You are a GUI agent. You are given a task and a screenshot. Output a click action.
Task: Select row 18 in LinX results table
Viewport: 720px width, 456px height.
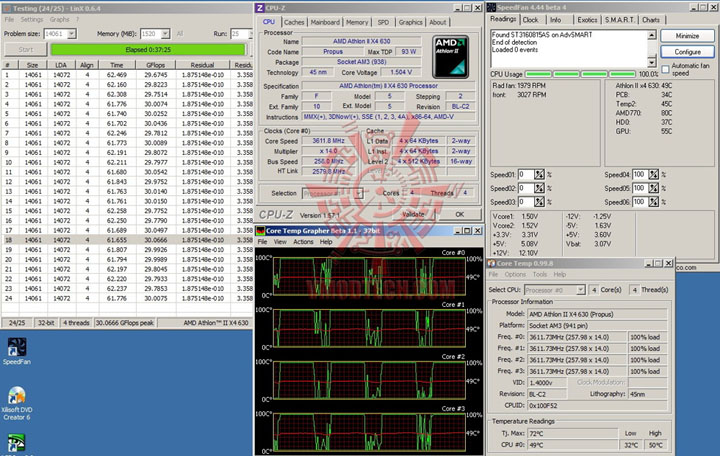tap(127, 240)
